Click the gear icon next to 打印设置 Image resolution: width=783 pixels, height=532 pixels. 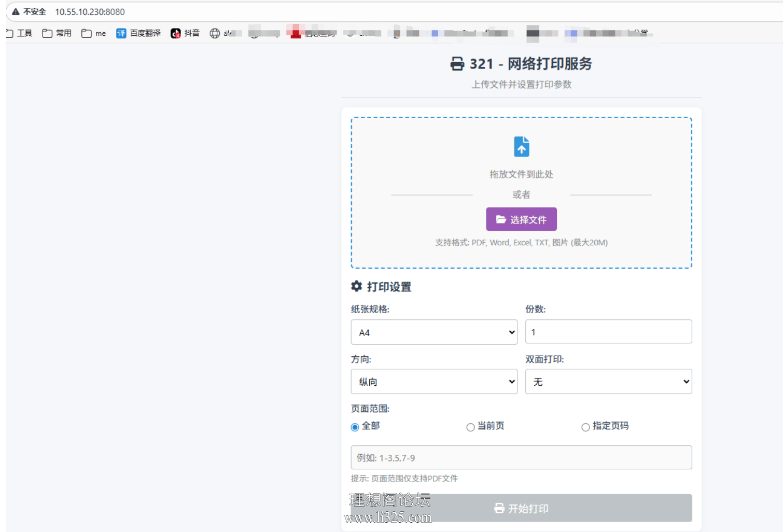coord(356,286)
